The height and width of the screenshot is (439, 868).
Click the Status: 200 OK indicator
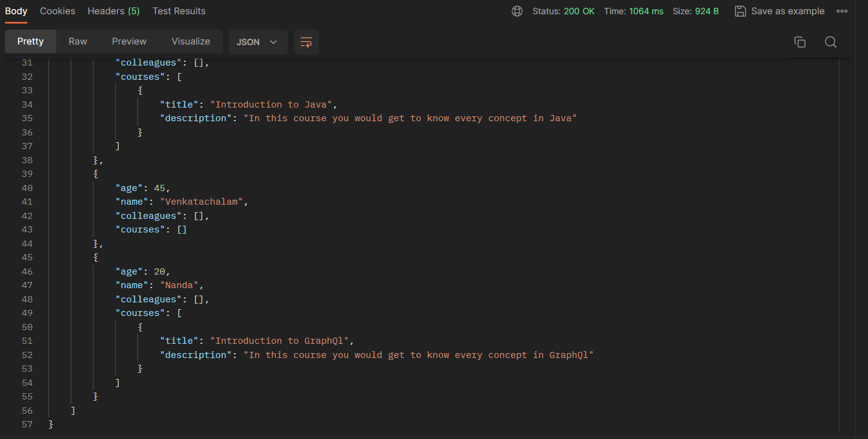pos(564,11)
